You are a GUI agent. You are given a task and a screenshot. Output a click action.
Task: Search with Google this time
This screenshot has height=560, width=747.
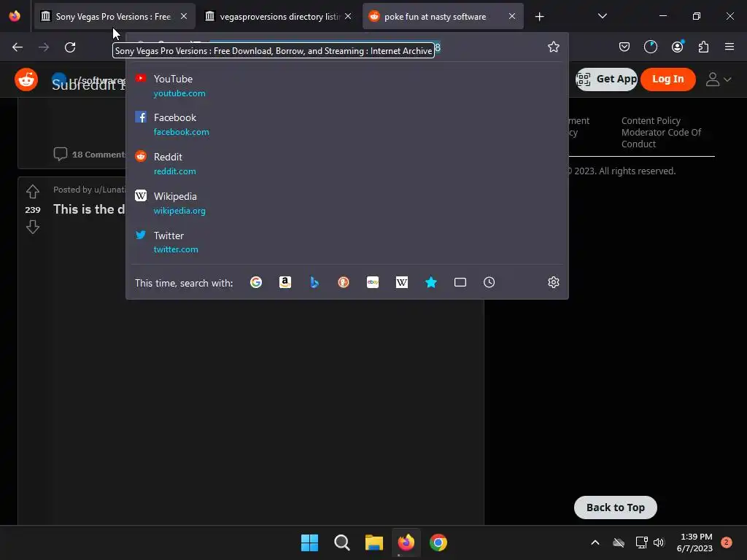click(256, 282)
